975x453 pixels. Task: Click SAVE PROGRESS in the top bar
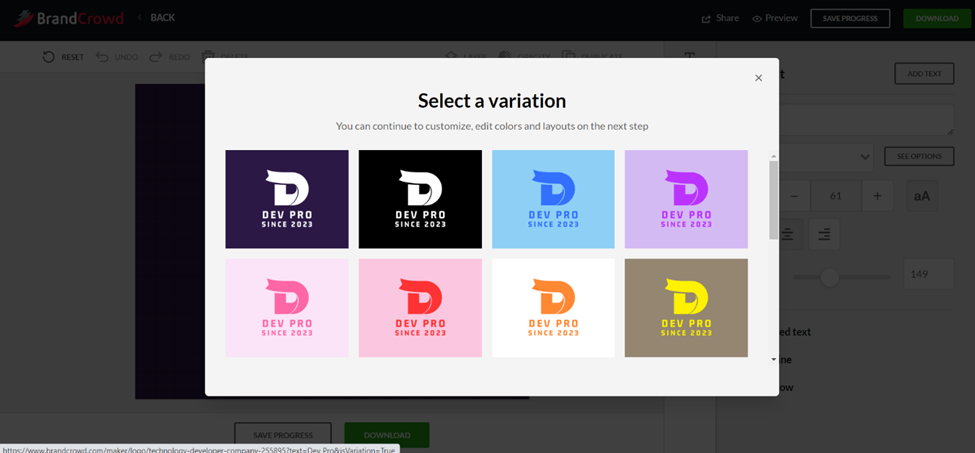point(850,18)
